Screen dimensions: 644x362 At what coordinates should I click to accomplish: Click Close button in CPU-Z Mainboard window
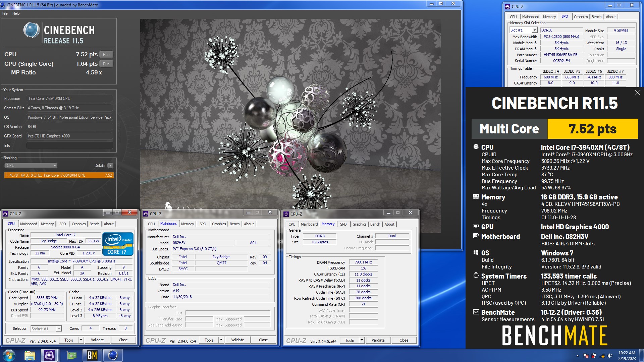point(263,340)
